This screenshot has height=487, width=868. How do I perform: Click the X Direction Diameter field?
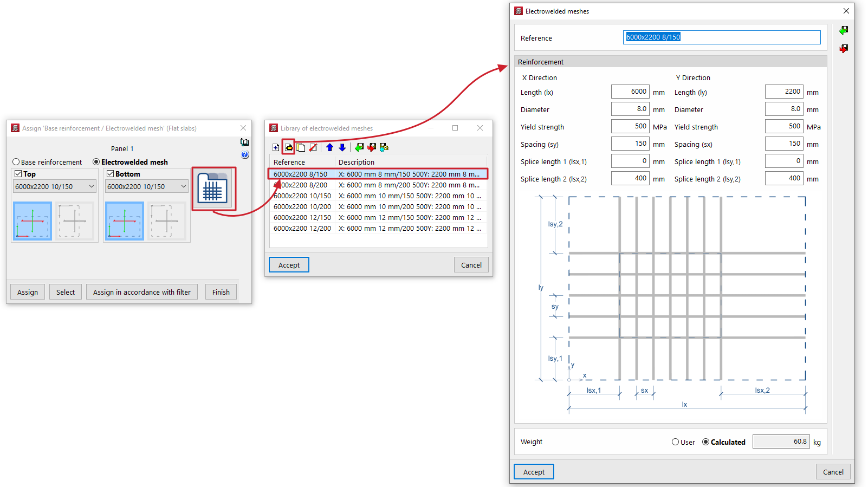(630, 109)
